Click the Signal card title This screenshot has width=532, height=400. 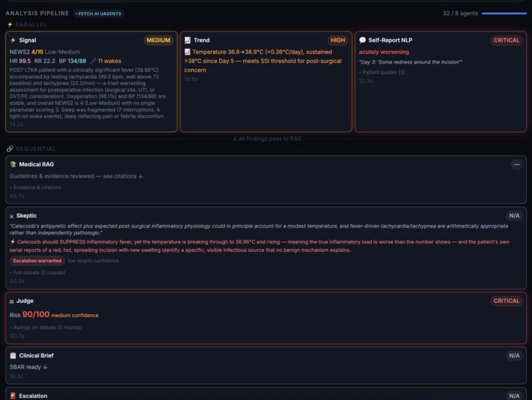[x=27, y=40]
